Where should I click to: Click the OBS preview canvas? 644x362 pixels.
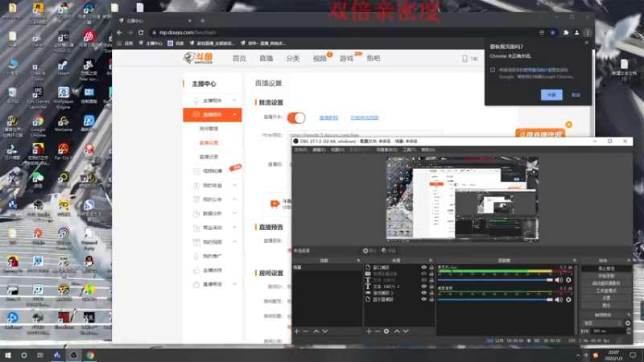click(x=462, y=199)
